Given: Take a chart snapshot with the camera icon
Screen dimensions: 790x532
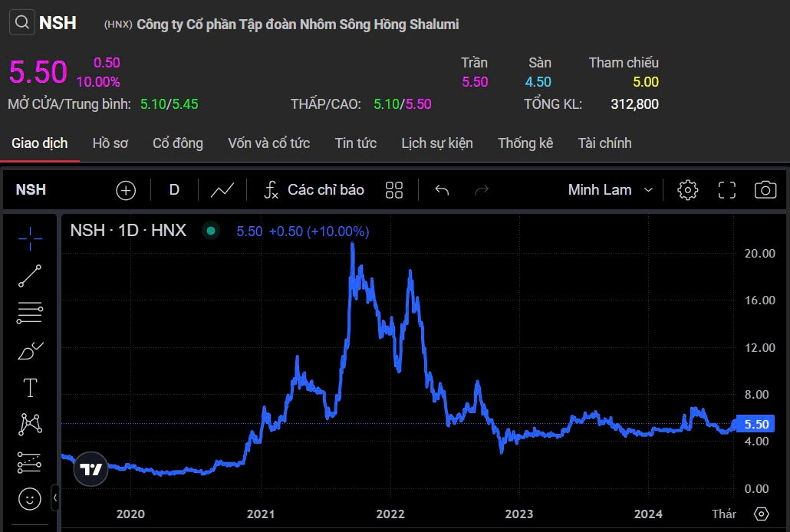Looking at the screenshot, I should 765,190.
